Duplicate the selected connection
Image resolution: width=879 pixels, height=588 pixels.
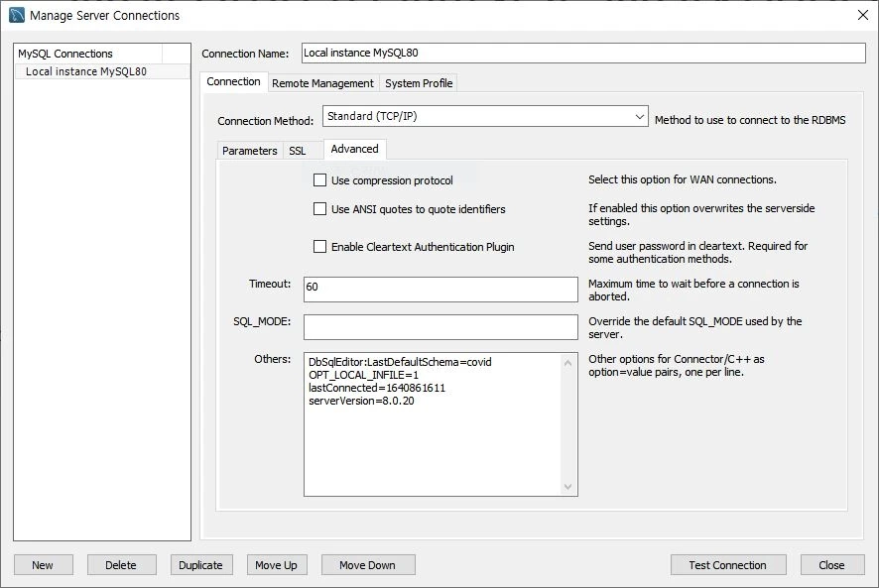click(x=200, y=565)
